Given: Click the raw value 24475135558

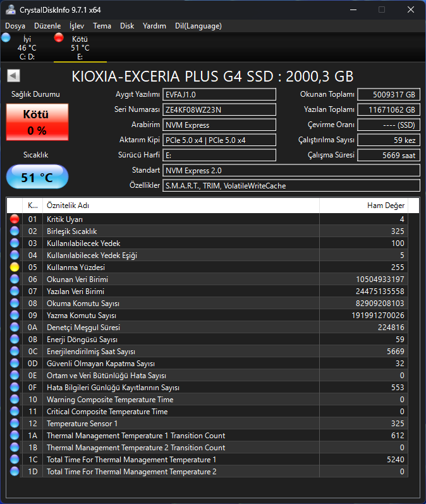Looking at the screenshot, I should pyautogui.click(x=380, y=292).
